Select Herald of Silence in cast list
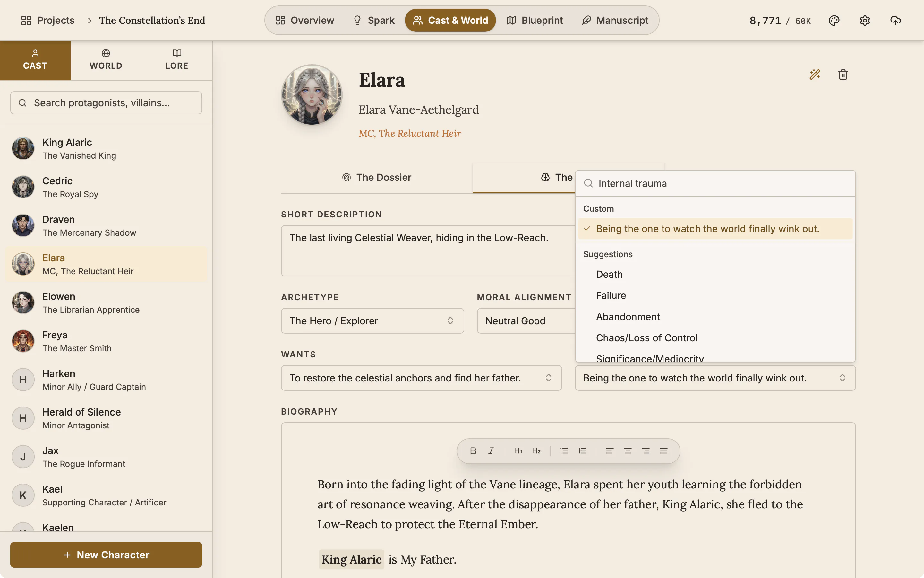This screenshot has width=924, height=578. tap(106, 418)
